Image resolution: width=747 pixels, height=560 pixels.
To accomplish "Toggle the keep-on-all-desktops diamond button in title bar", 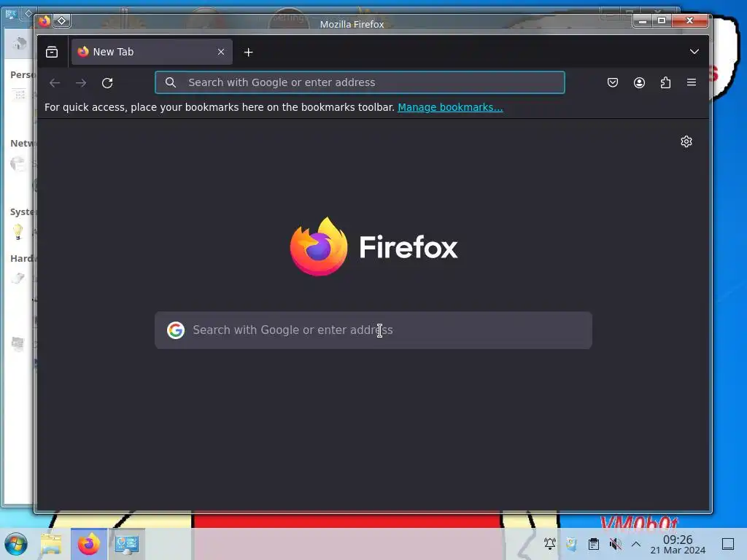I will (62, 21).
